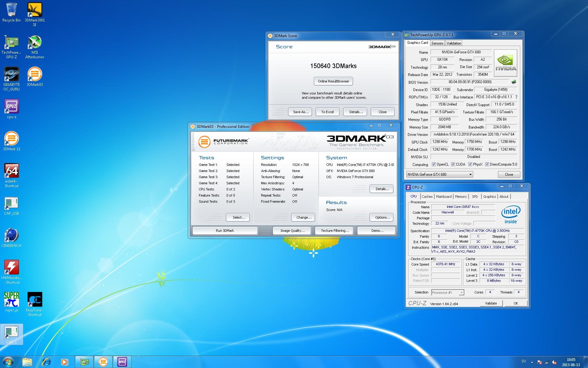
Task: Click Validate button in CPU-Z
Action: pyautogui.click(x=491, y=303)
